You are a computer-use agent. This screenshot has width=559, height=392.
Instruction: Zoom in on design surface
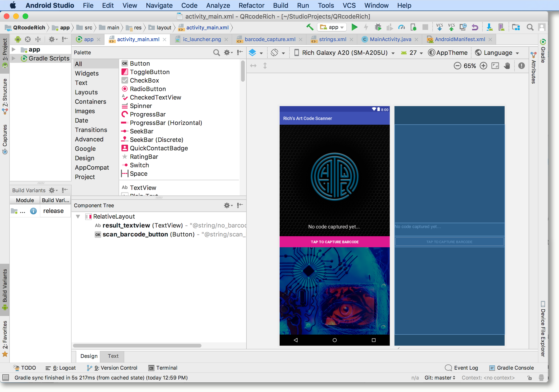tap(483, 66)
